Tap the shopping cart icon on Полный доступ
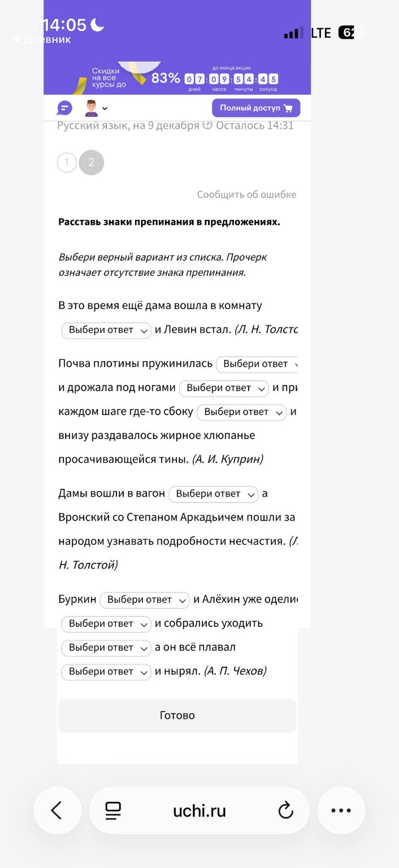This screenshot has height=868, width=399. 288,107
